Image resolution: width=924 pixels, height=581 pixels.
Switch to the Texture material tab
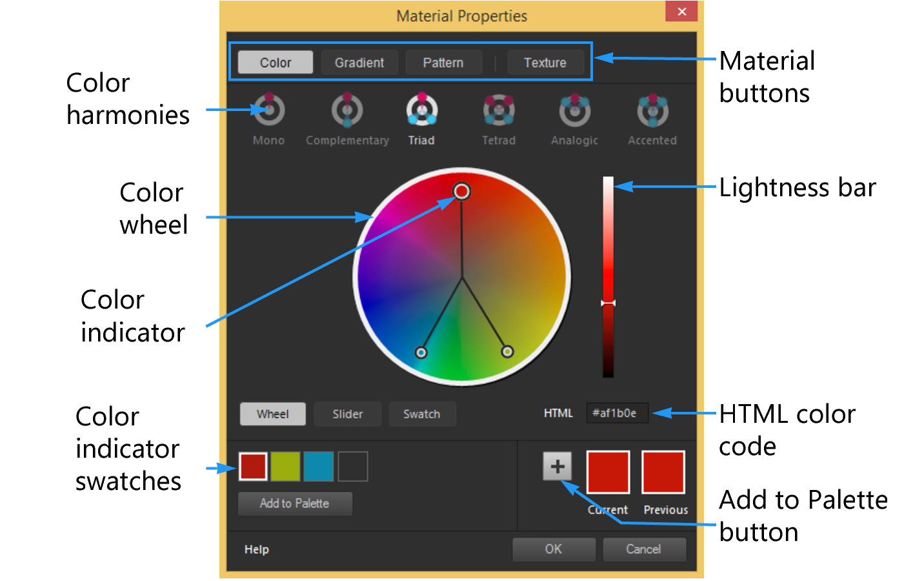[545, 62]
